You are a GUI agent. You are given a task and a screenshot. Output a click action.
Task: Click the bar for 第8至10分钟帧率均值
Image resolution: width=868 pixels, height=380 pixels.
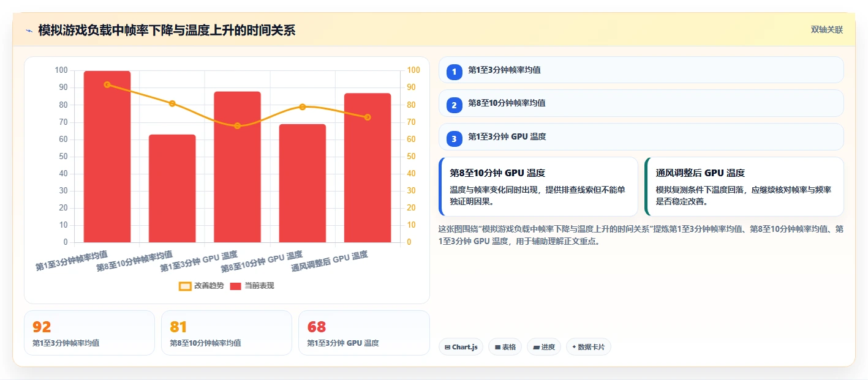pyautogui.click(x=172, y=188)
